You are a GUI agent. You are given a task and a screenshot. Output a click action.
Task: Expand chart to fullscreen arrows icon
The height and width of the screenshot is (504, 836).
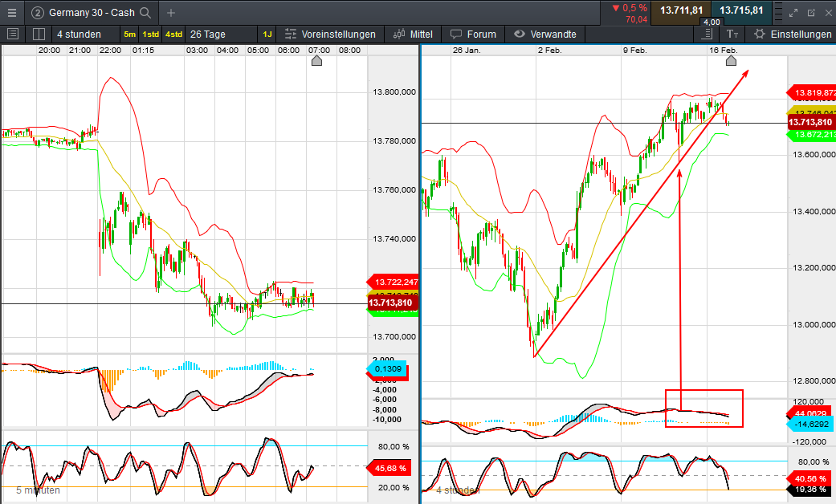click(793, 13)
